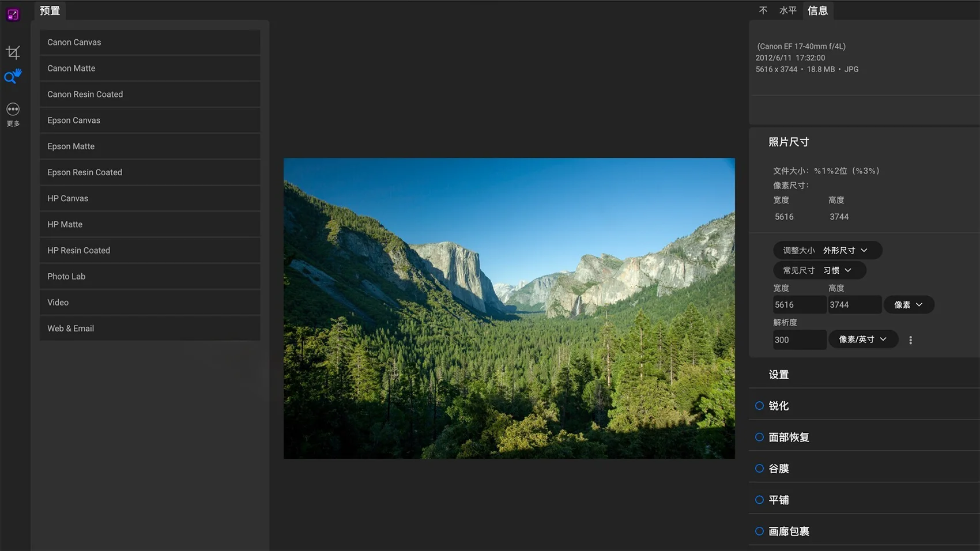Screen dimensions: 980x551
Task: Open resolution options three-dot menu
Action: click(x=910, y=340)
